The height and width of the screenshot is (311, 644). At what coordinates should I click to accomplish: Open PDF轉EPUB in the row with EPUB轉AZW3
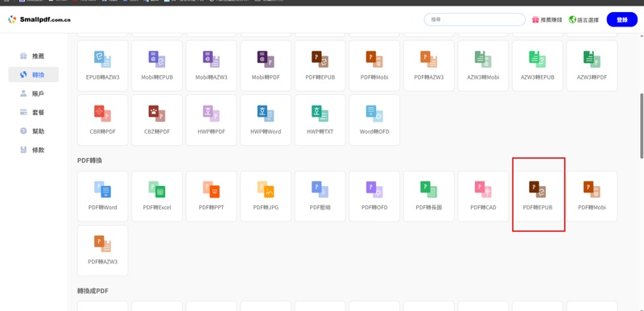320,66
